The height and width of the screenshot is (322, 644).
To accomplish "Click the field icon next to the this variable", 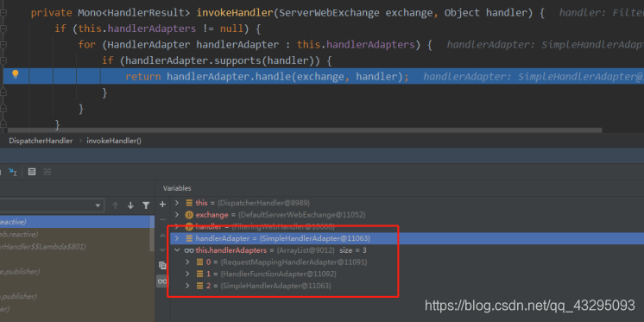I will pyautogui.click(x=189, y=203).
